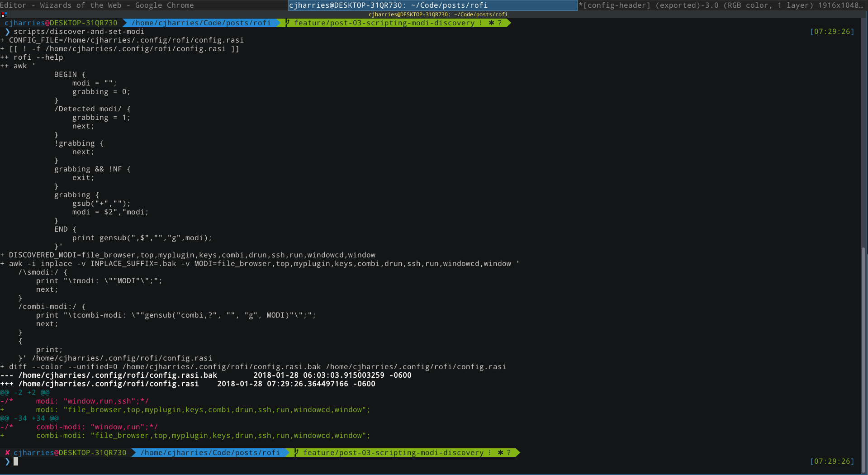Screen dimensions: 868x475
Task: Click the top timestamp [07:29:26]
Action: [832, 32]
